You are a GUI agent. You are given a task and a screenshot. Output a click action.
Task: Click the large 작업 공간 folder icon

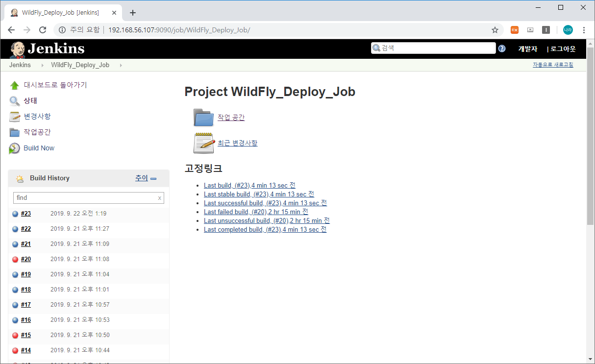pos(203,118)
